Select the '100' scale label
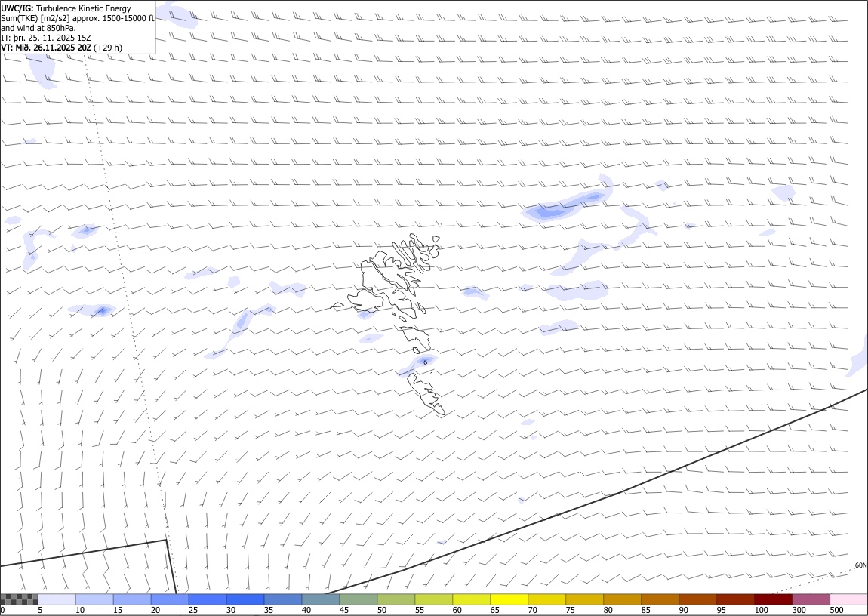Image resolution: width=868 pixels, height=616 pixels. pos(761,610)
